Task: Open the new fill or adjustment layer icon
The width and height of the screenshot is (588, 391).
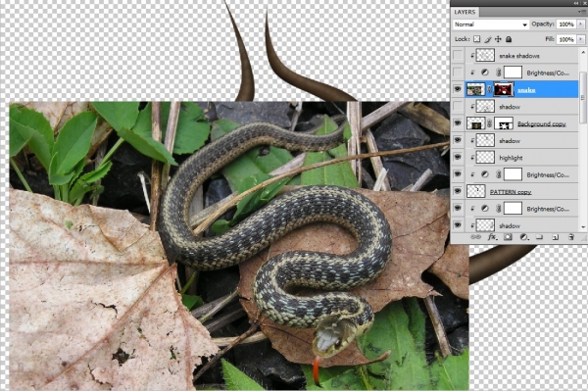Action: pyautogui.click(x=524, y=237)
